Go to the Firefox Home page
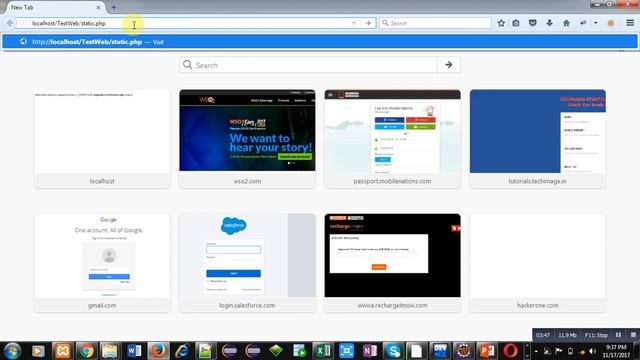Screen dimensions: 640x360 pyautogui.click(x=566, y=23)
